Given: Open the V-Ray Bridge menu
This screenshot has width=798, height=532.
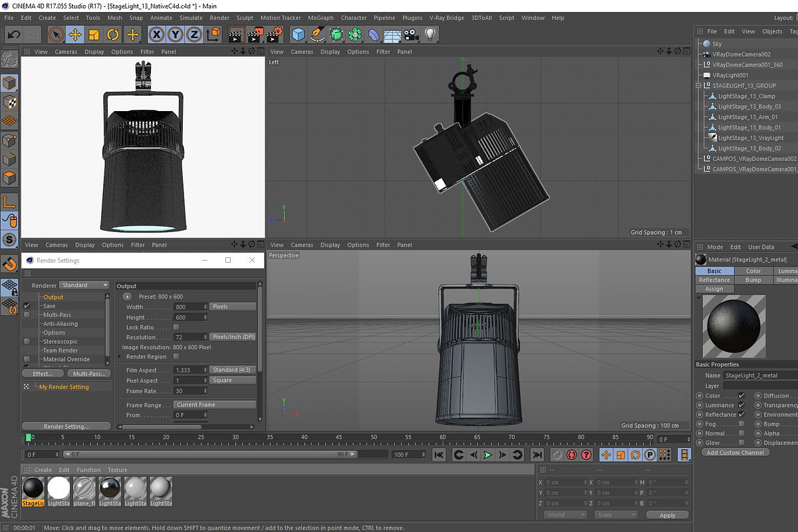Looking at the screenshot, I should (x=447, y=18).
